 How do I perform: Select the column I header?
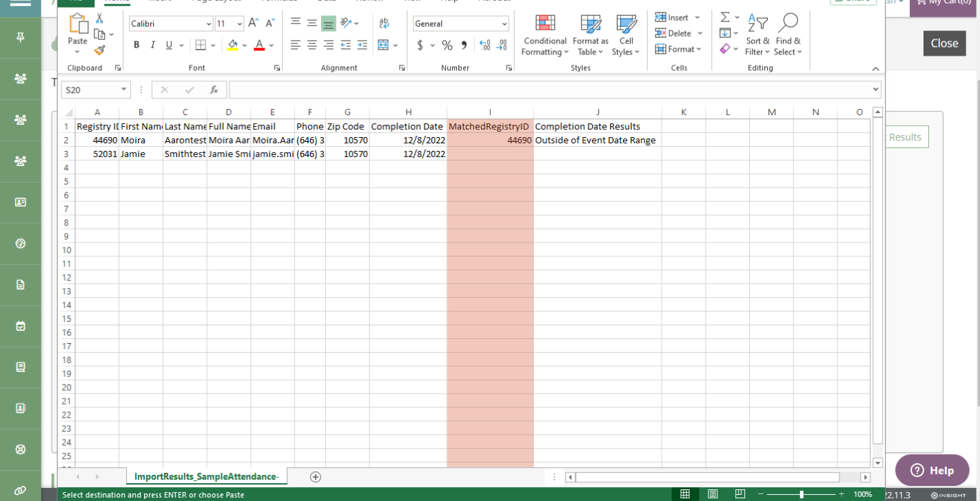pyautogui.click(x=489, y=112)
